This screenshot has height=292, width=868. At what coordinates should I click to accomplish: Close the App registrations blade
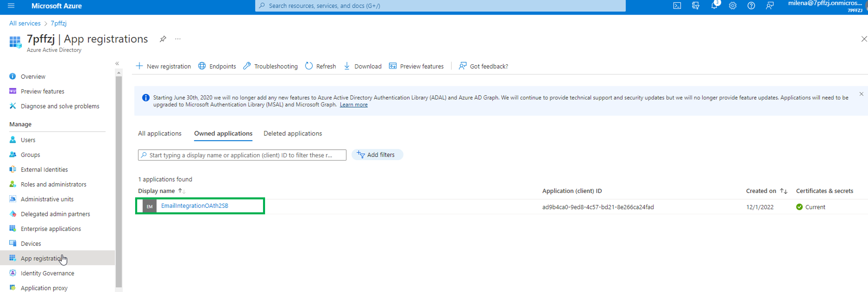(864, 39)
